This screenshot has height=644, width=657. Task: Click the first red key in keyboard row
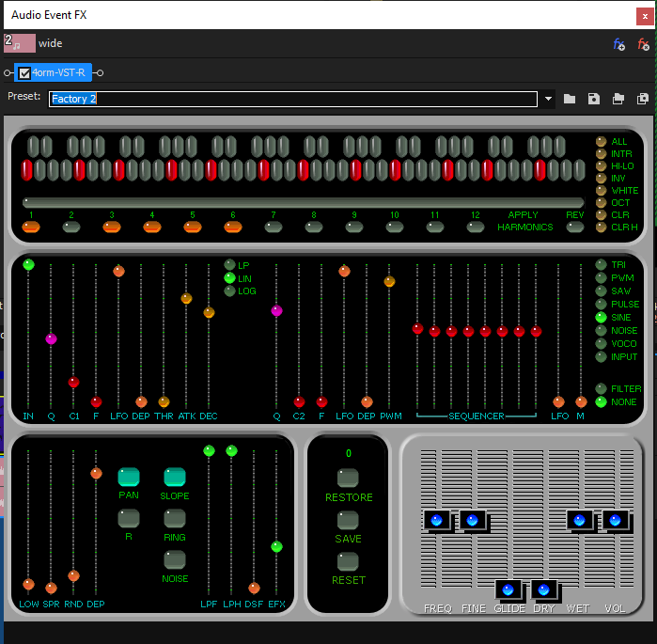tap(26, 169)
